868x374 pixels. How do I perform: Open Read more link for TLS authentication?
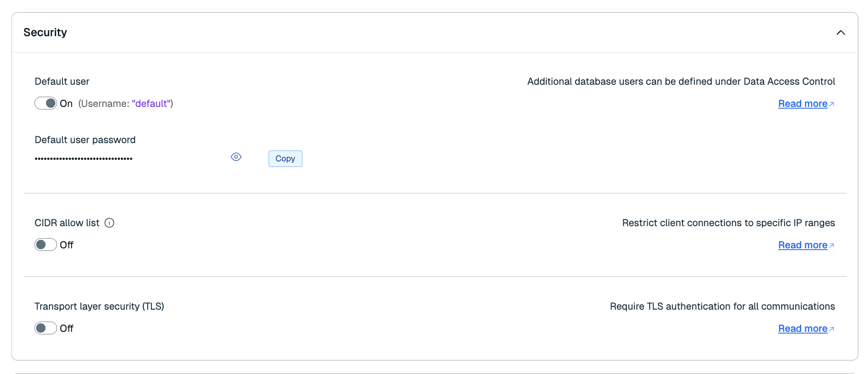coord(802,329)
